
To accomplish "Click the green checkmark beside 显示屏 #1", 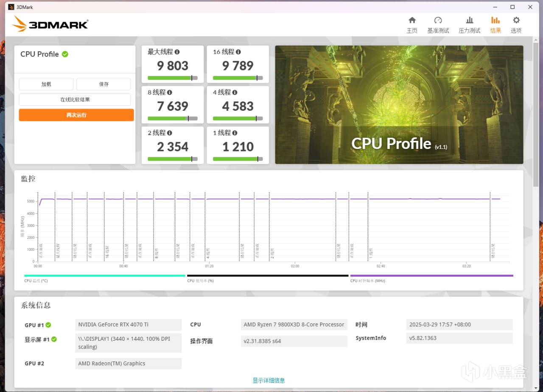I will (x=54, y=339).
